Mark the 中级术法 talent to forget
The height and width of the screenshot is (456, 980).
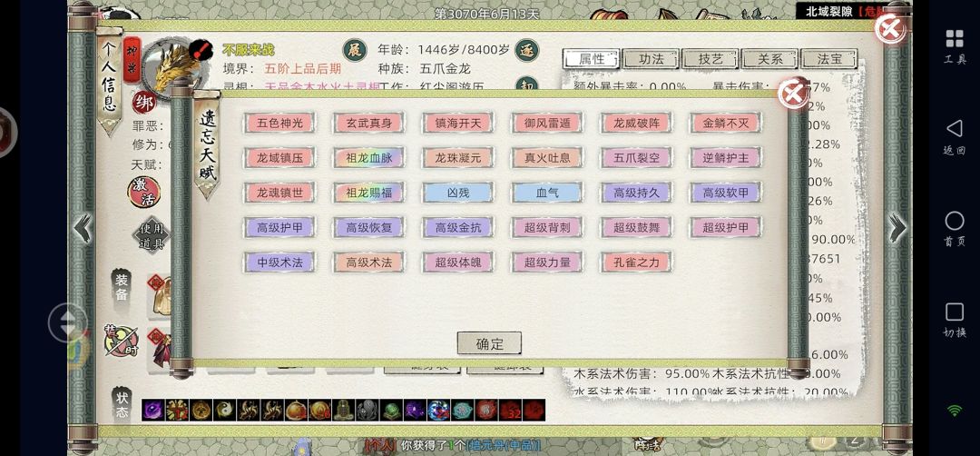[x=279, y=263]
